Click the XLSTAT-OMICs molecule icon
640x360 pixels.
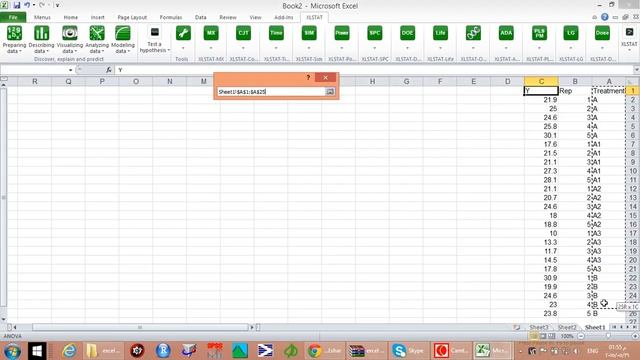click(473, 33)
